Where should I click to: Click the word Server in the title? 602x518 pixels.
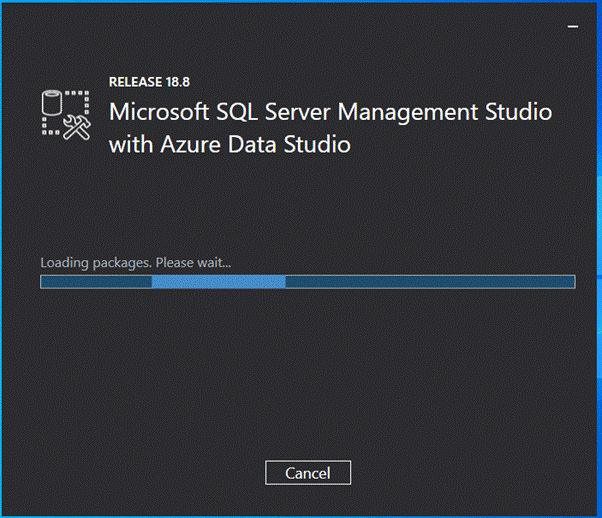pos(298,112)
